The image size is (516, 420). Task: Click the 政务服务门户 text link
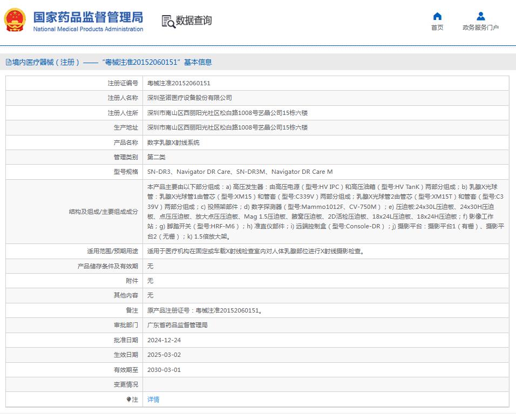[x=479, y=28]
